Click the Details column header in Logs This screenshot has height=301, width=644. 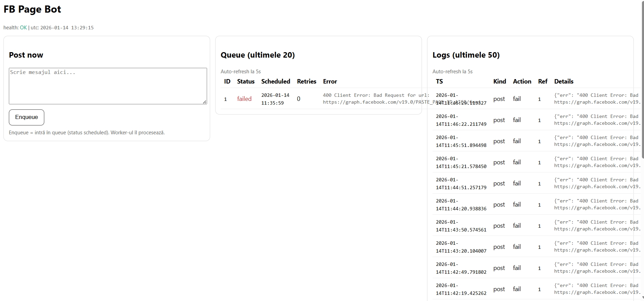(564, 81)
